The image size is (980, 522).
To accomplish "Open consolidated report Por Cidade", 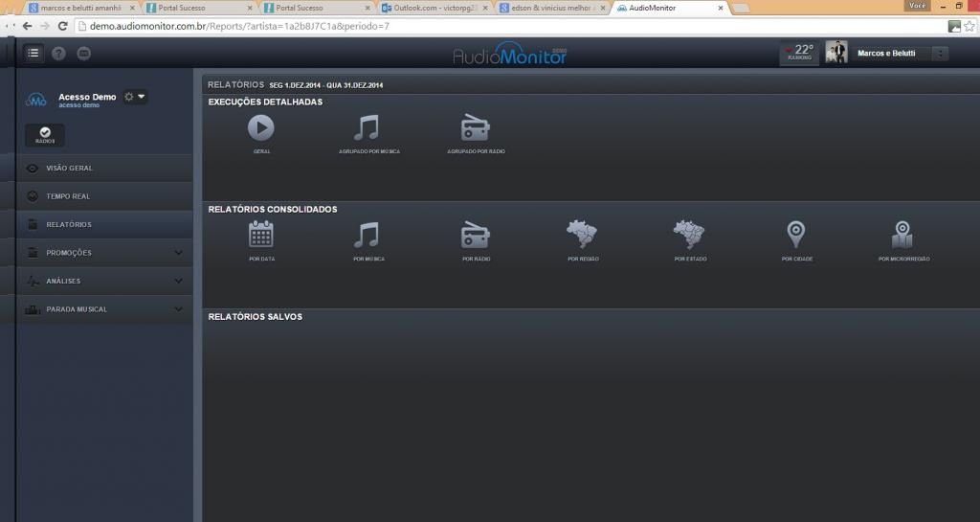I will 795,235.
